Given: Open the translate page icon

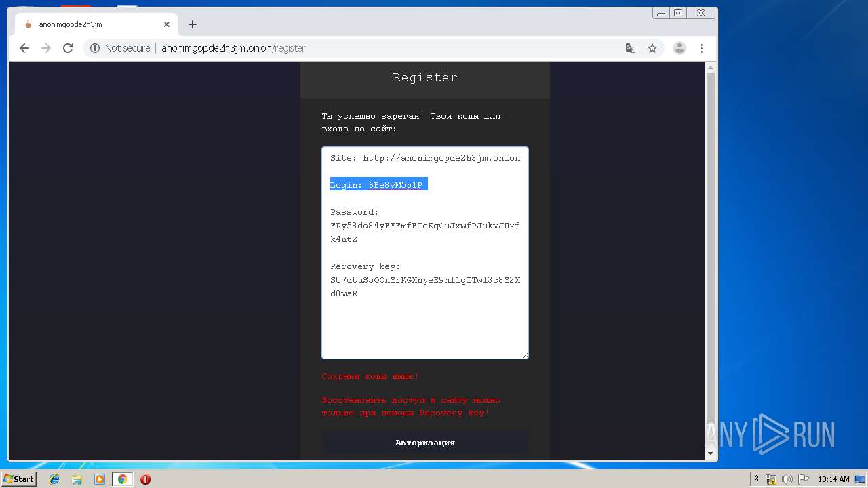Looking at the screenshot, I should coord(631,48).
